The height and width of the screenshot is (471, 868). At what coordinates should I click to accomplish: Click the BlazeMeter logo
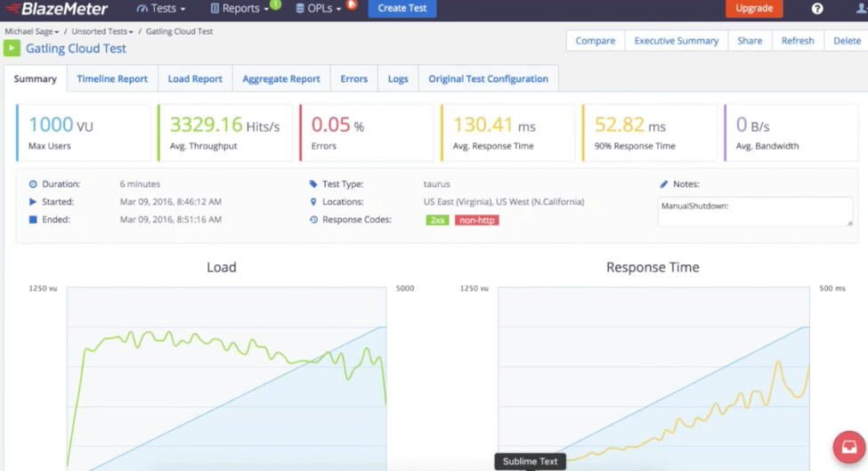56,8
